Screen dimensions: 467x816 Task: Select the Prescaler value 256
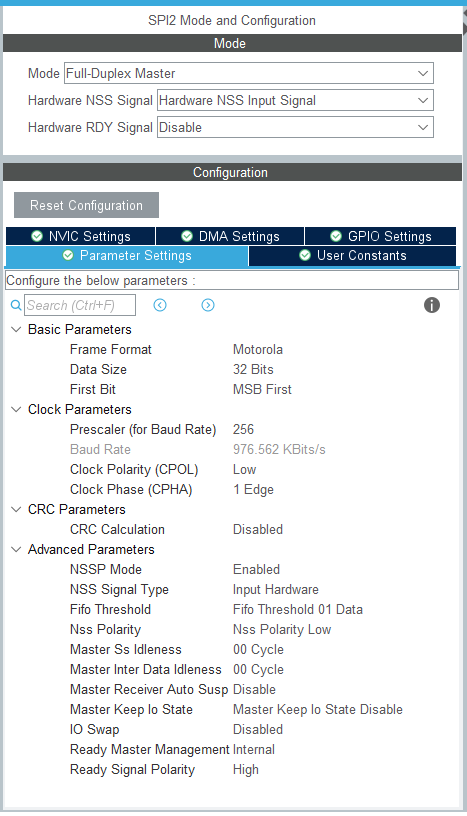tap(243, 429)
